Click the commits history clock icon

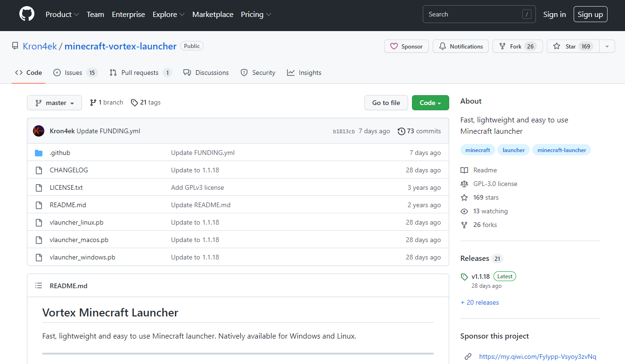pos(401,131)
